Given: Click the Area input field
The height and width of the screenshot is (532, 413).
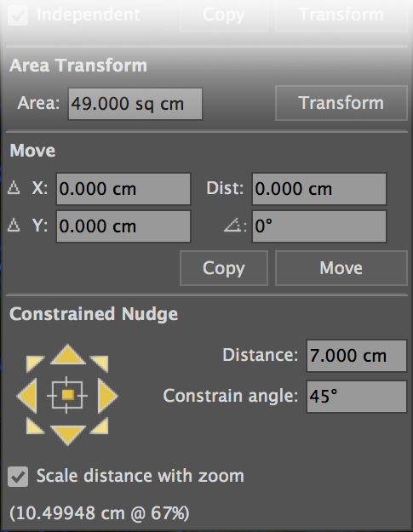Looking at the screenshot, I should [x=135, y=104].
